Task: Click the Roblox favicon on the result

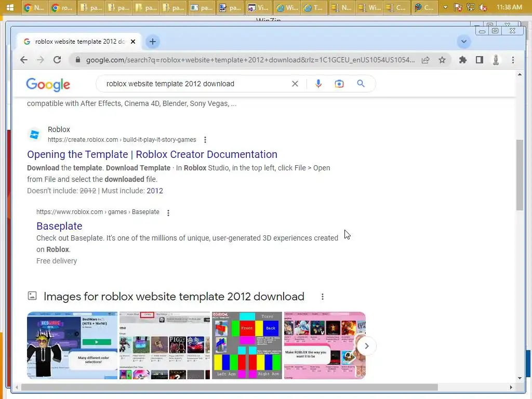Action: 34,135
